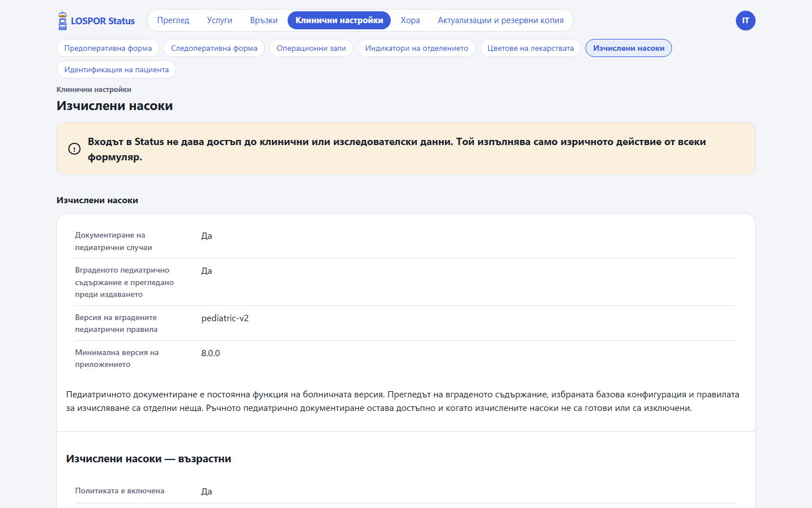Click the Да value for Политиката е включена

(x=206, y=491)
